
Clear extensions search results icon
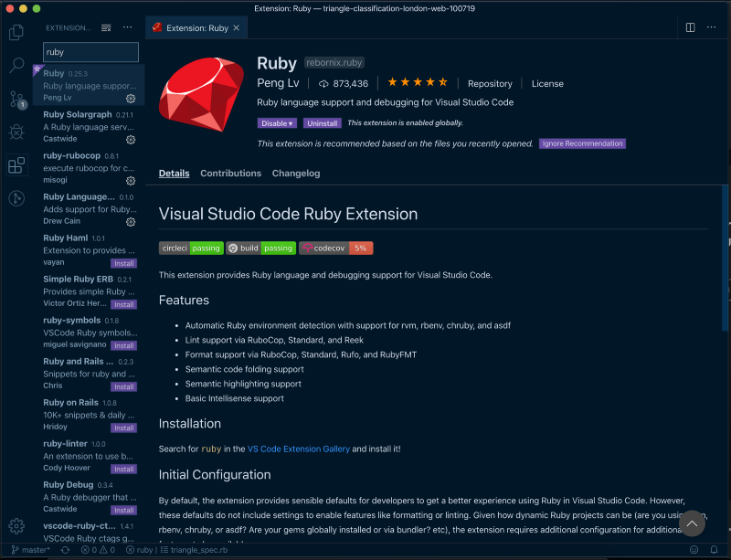106,28
